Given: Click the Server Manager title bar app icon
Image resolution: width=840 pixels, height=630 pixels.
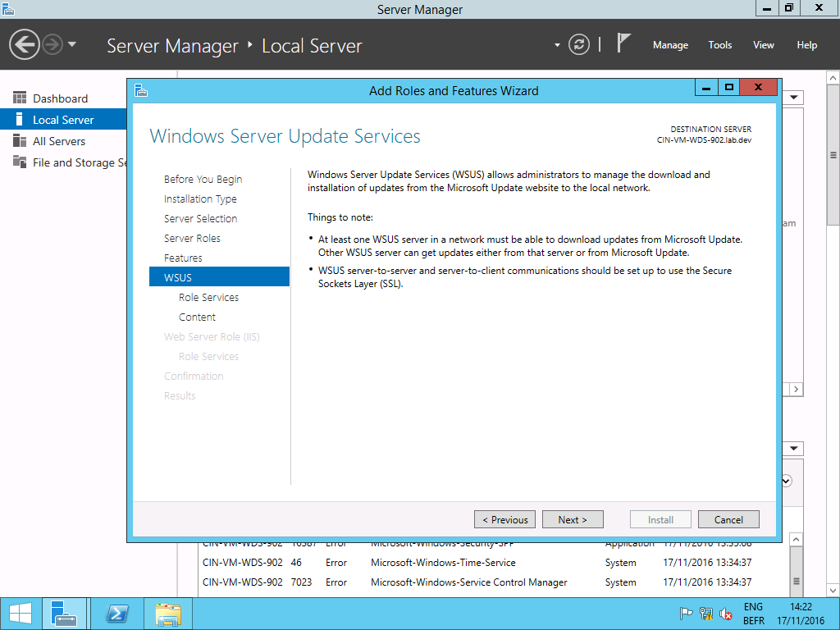Looking at the screenshot, I should 8,8.
